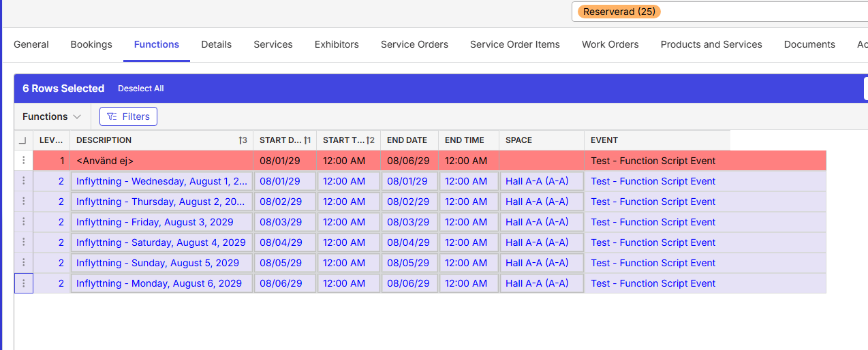Edit the Inflyttning - Monday, August 6, 2029 description
Viewport: 868px width, 350px height.
point(161,283)
